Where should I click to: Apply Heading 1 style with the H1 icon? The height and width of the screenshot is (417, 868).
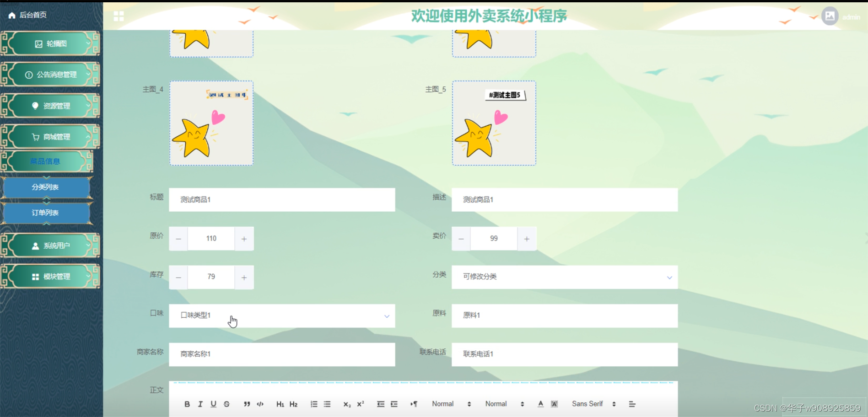coord(280,404)
